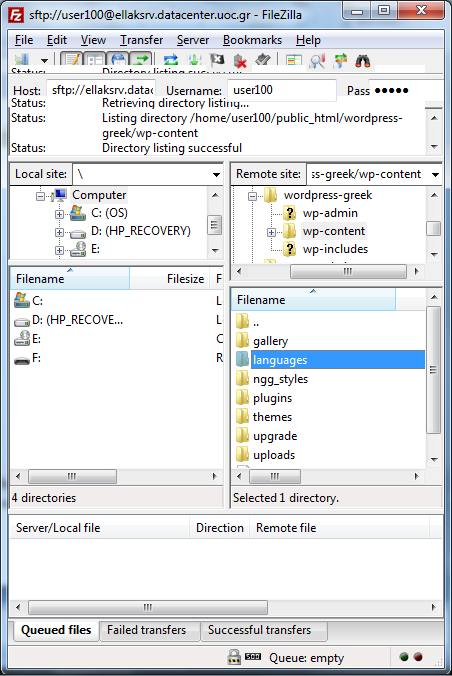Image resolution: width=452 pixels, height=676 pixels.
Task: Sort local list by Filename header
Action: pos(69,279)
